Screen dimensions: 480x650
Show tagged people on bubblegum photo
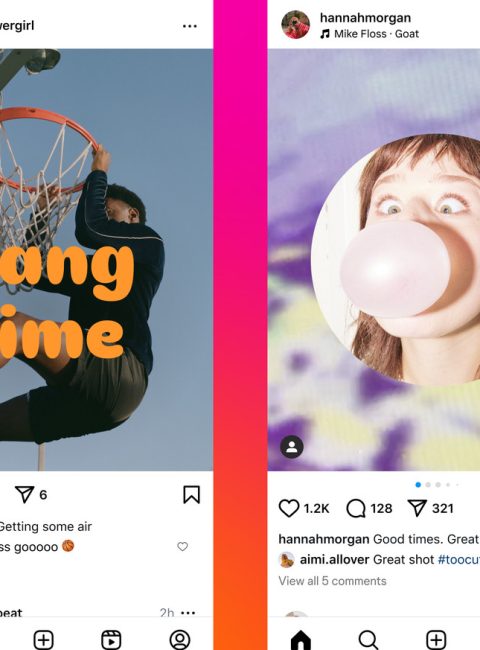pyautogui.click(x=292, y=447)
